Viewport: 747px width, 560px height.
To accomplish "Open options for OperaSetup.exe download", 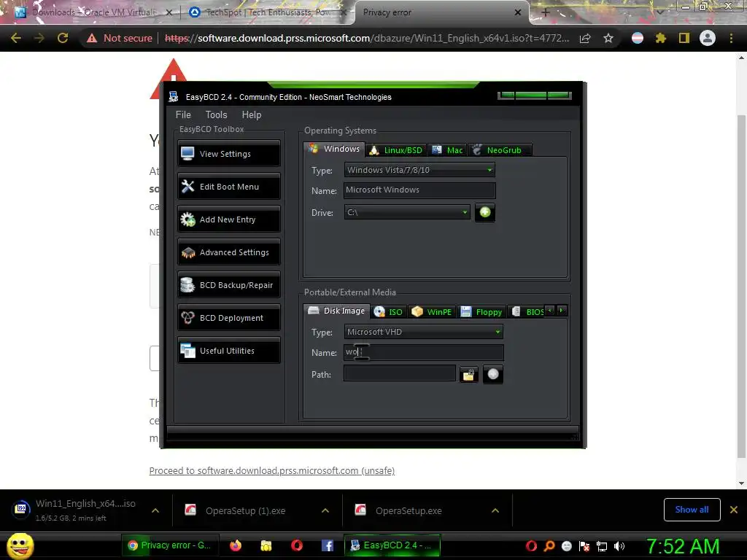I will click(x=495, y=510).
